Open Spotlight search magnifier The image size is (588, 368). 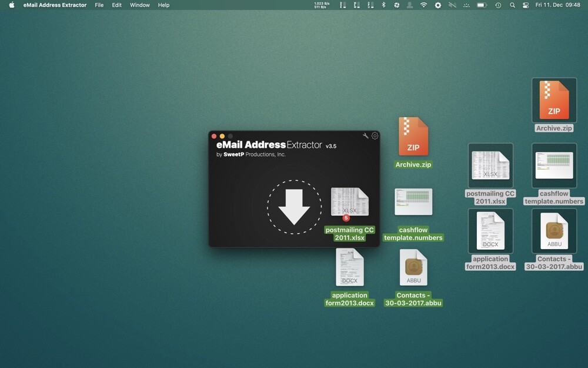pos(512,5)
